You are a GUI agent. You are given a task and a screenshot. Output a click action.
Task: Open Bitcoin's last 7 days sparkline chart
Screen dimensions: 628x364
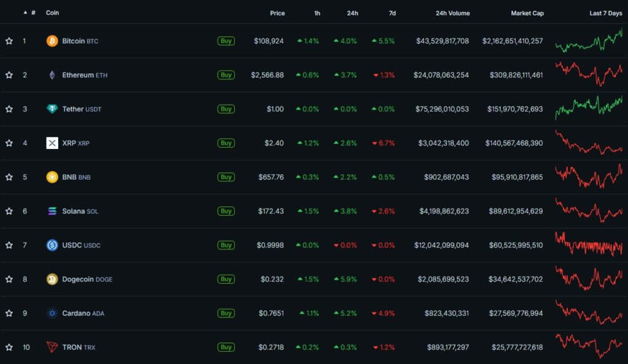coord(588,41)
